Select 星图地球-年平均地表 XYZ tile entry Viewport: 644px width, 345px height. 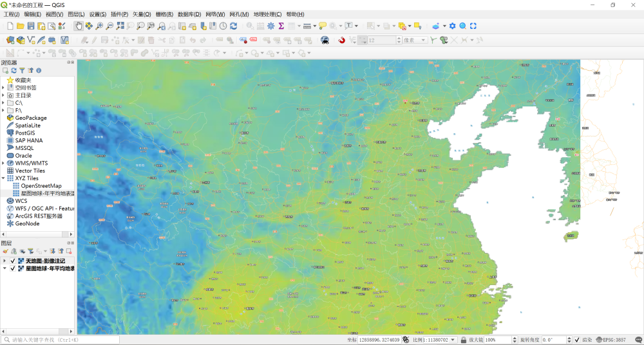[x=43, y=193]
